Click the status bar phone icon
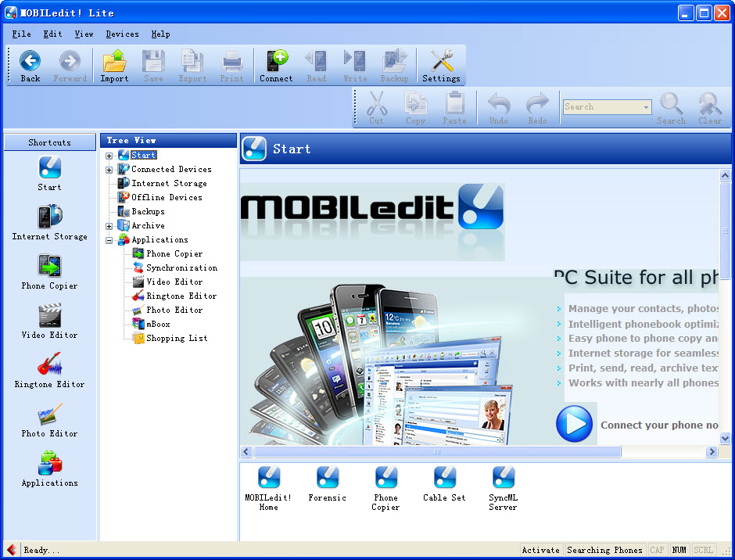This screenshot has height=560, width=735. (12, 550)
